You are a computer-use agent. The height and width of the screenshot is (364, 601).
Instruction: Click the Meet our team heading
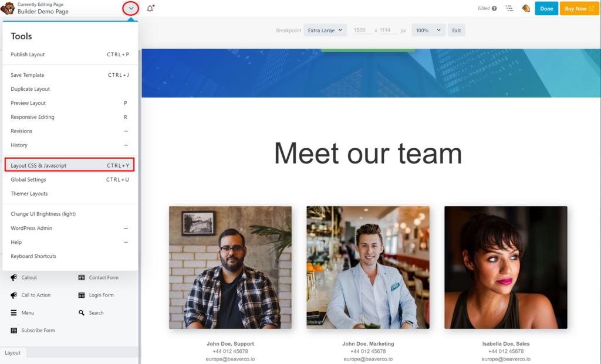(368, 154)
